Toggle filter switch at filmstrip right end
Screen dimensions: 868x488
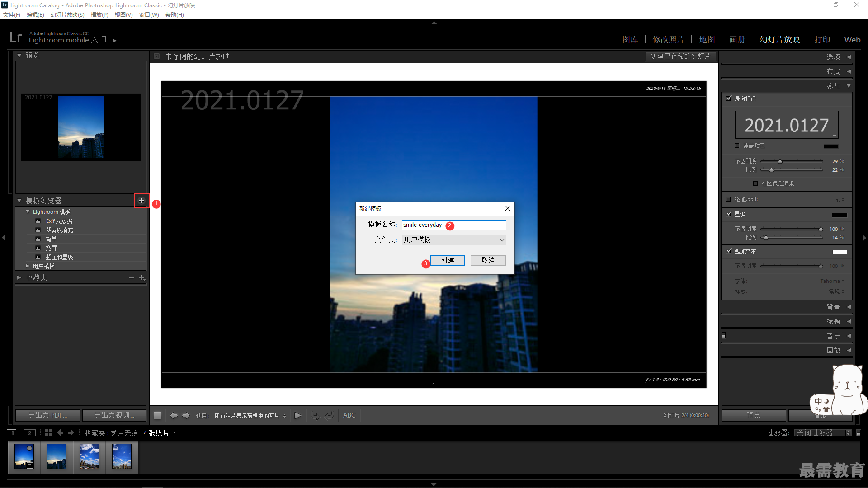[859, 433]
